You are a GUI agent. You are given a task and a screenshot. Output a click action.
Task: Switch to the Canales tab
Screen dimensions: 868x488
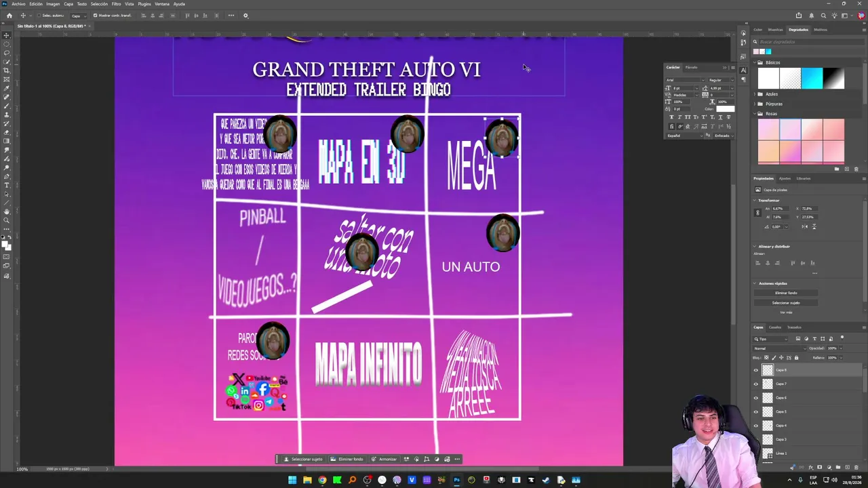(774, 327)
